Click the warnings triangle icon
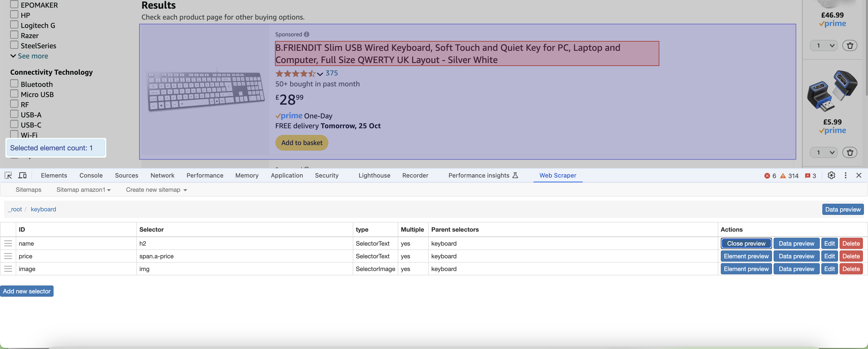Image resolution: width=868 pixels, height=349 pixels. coord(783,176)
